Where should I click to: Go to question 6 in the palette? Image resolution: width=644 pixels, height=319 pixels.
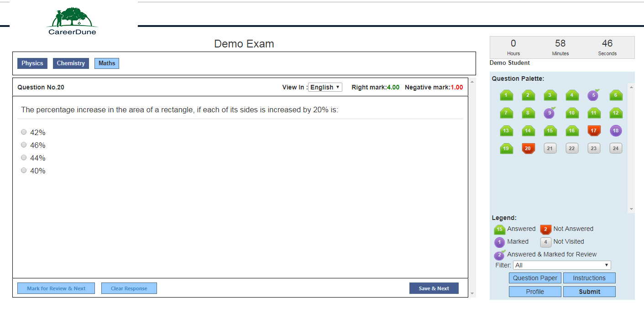click(616, 95)
